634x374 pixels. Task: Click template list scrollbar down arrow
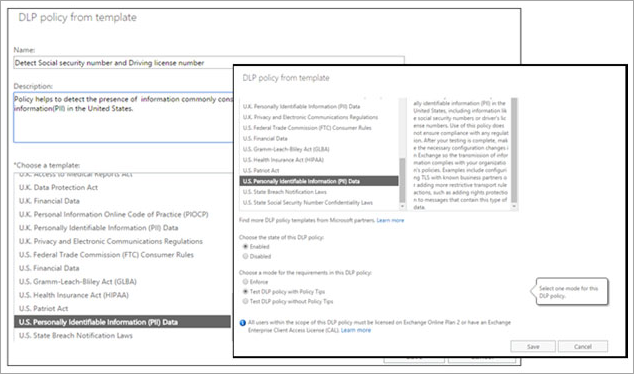pyautogui.click(x=402, y=206)
